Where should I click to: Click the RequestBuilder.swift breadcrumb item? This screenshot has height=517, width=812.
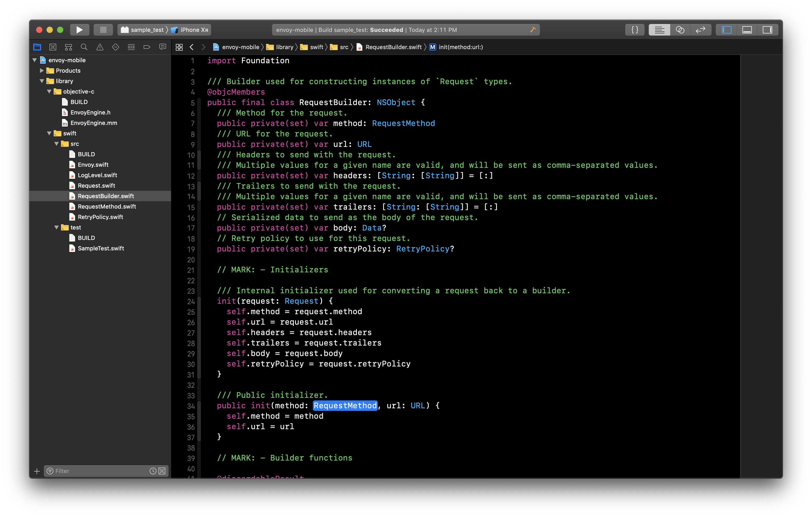393,47
